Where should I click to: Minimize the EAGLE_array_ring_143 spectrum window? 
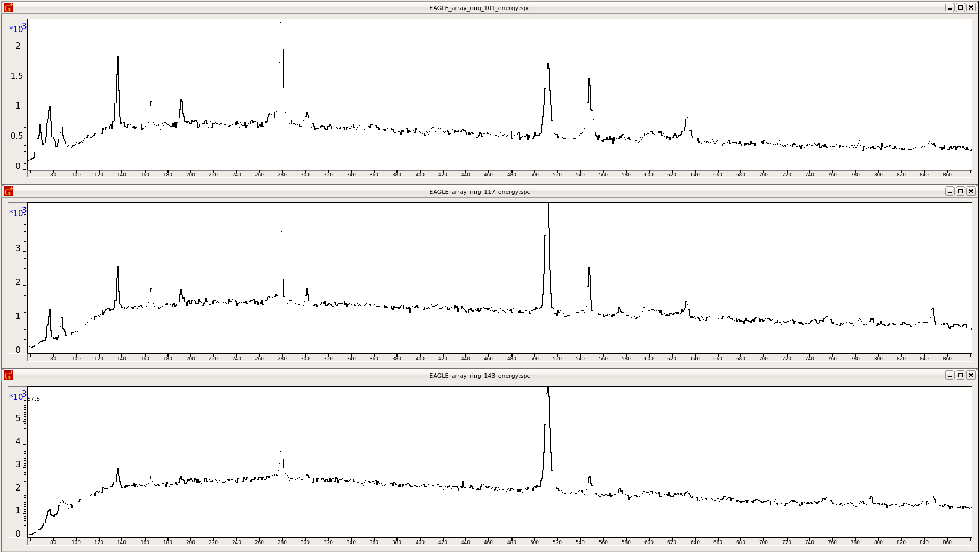point(949,375)
